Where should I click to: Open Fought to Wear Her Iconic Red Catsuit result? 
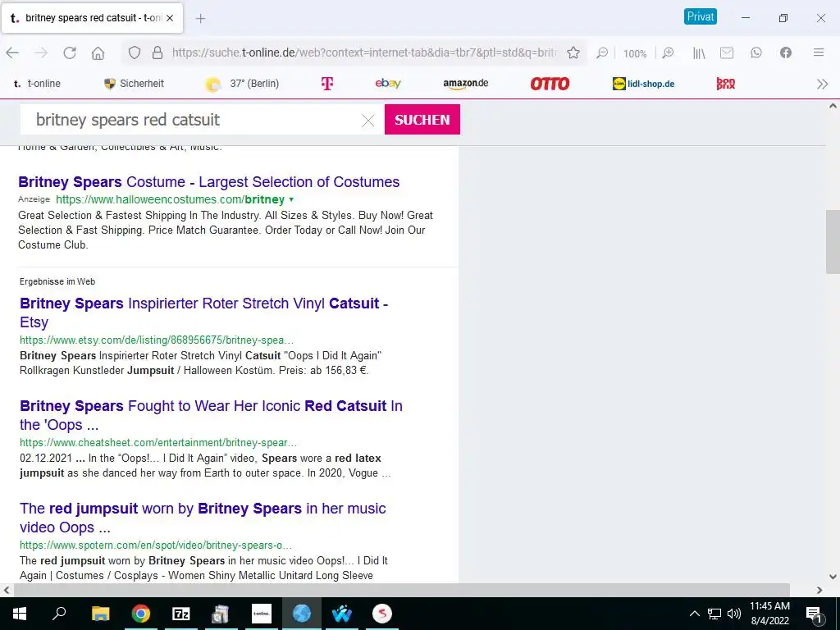pyautogui.click(x=211, y=415)
